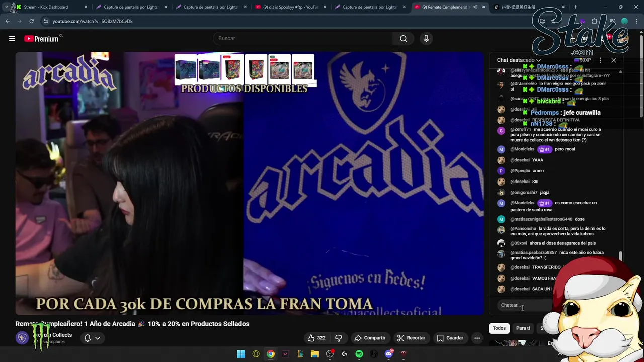Image resolution: width=644 pixels, height=362 pixels.
Task: Close the dis is Spooky tab
Action: (325, 7)
